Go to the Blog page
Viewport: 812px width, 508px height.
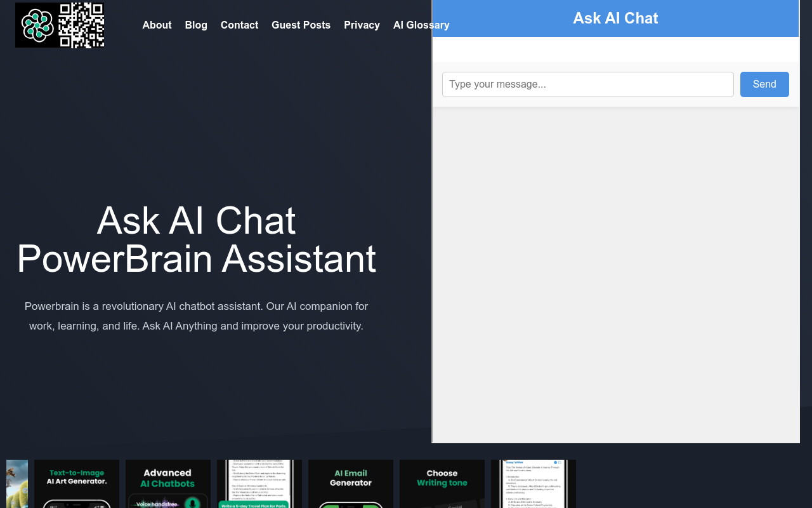[x=196, y=25]
